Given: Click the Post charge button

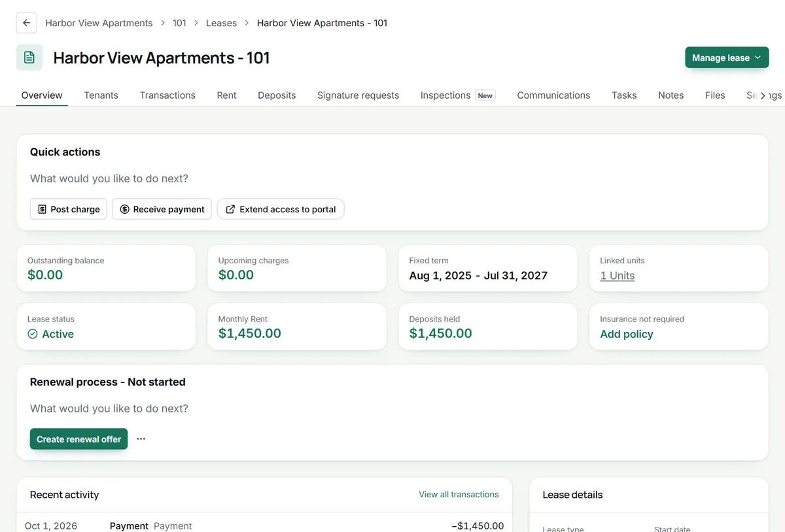Looking at the screenshot, I should [69, 209].
